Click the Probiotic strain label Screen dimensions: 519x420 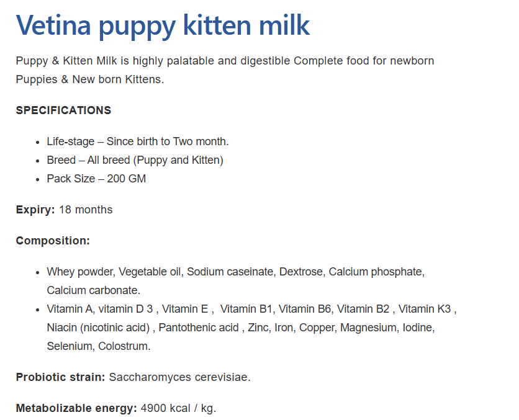point(60,377)
